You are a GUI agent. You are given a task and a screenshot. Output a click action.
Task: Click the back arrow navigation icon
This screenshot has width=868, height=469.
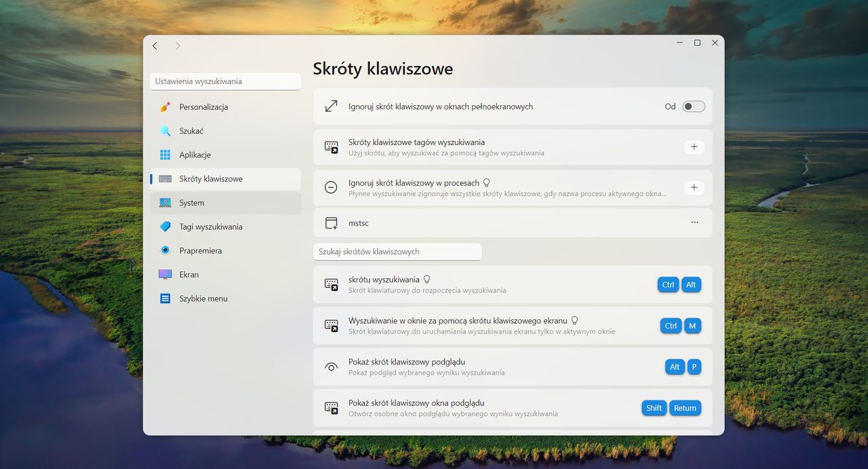pos(155,46)
